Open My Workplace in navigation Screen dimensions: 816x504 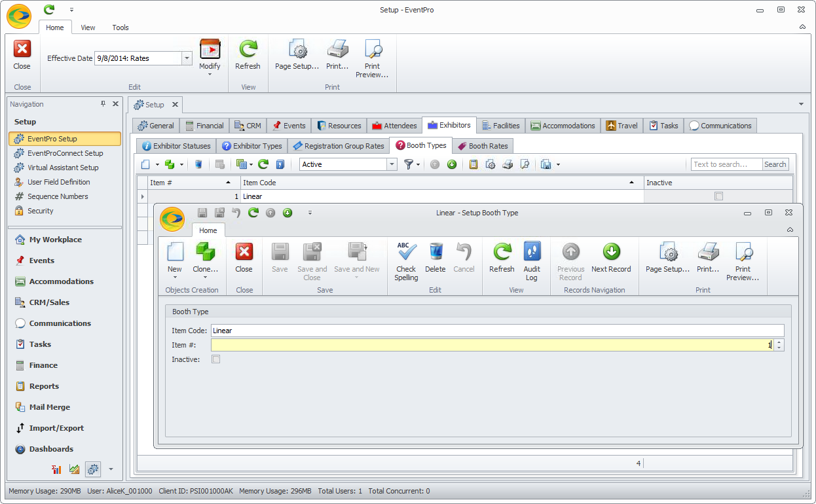pos(56,240)
